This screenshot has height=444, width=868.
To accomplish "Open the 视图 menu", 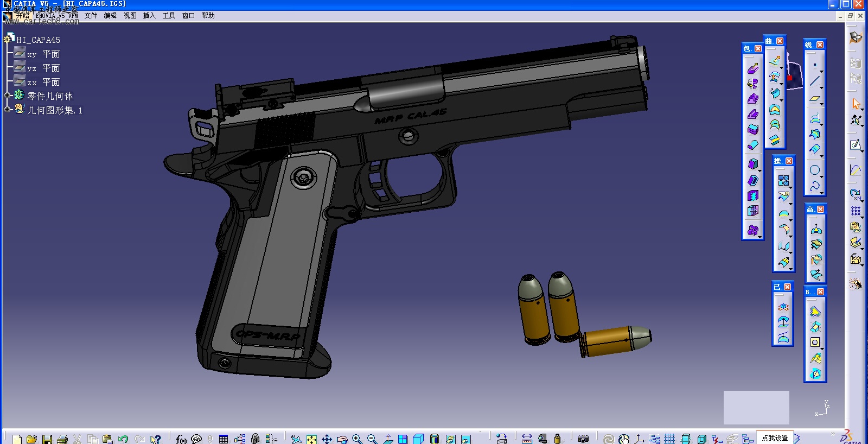I will (x=130, y=16).
